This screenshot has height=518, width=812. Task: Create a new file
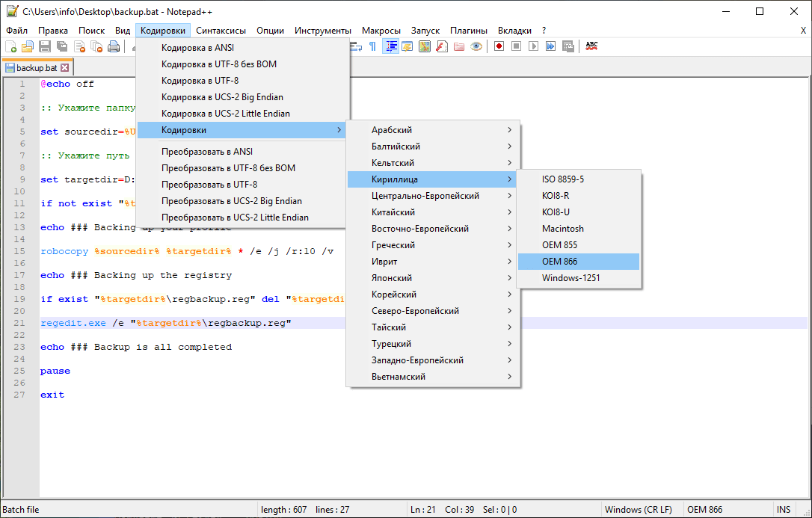point(11,46)
